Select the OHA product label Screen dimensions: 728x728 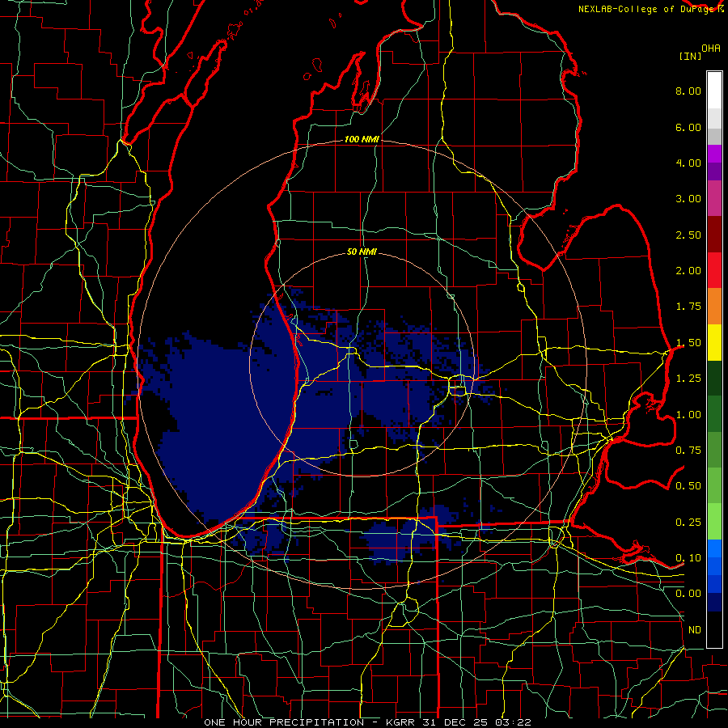pos(711,49)
